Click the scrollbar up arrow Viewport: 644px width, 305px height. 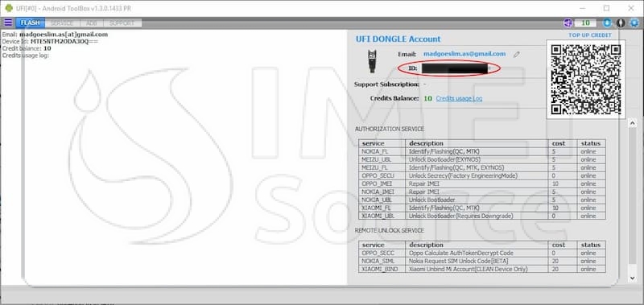pos(633,123)
